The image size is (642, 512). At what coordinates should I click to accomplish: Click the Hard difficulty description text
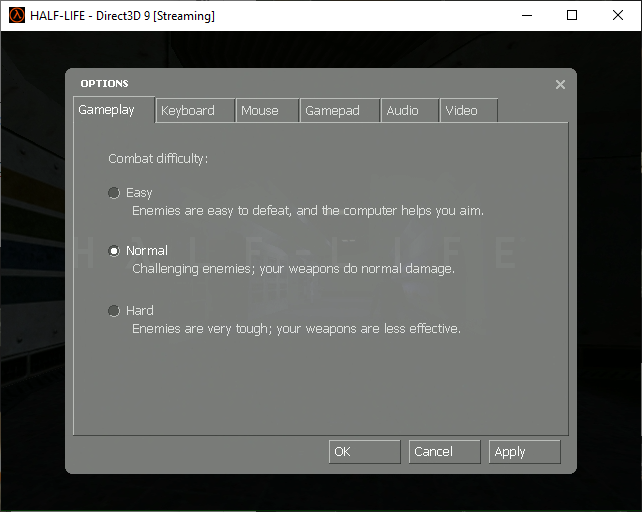pos(296,328)
